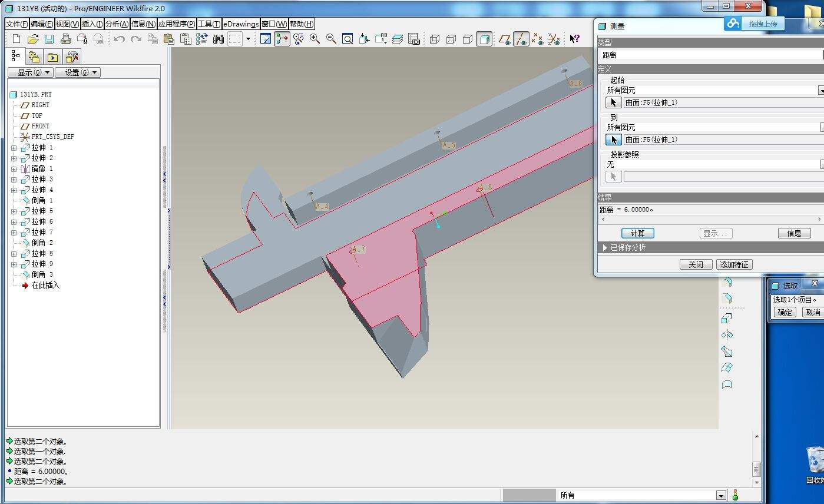This screenshot has height=504, width=824.
Task: Open the 分析(A) menu
Action: [x=117, y=24]
